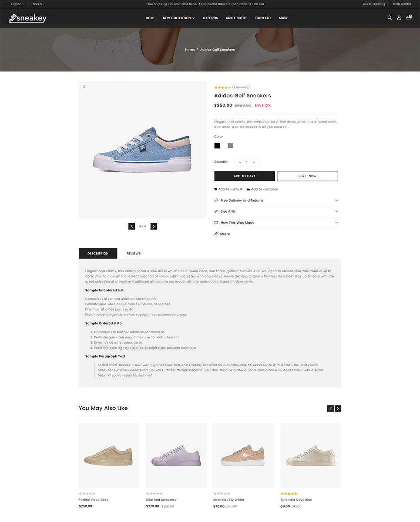Show next product image with right arrow
Screen dimensions: 420x522
(x=154, y=226)
